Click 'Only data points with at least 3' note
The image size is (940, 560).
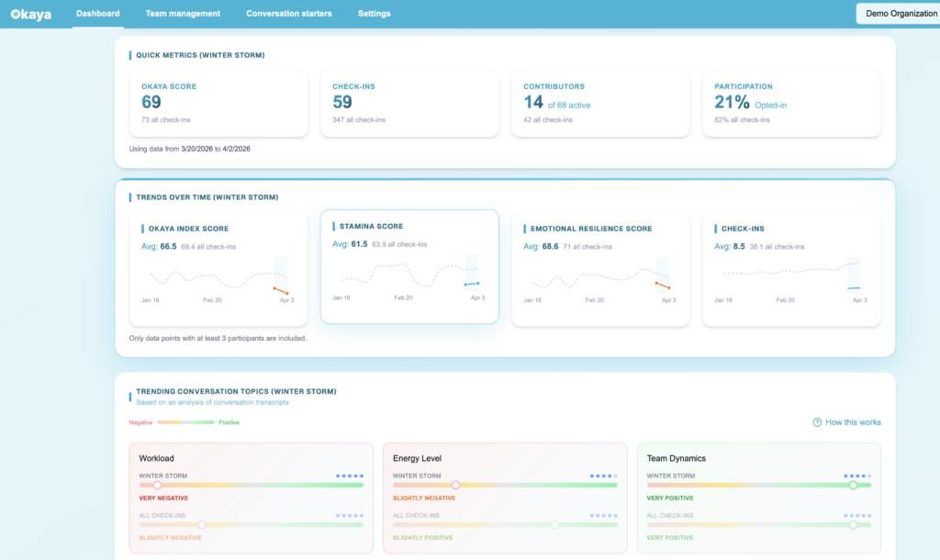click(218, 338)
